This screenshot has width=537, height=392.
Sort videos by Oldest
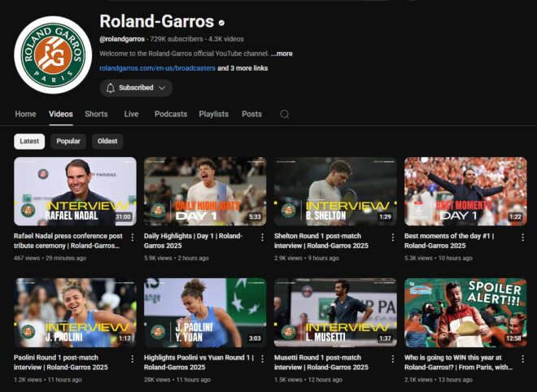click(x=107, y=141)
